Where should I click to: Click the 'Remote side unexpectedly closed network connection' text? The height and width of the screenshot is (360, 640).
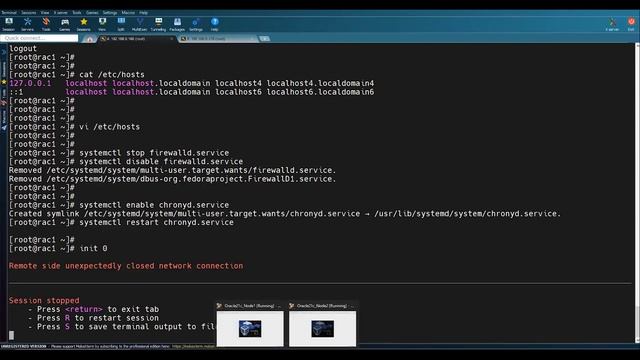tap(126, 266)
